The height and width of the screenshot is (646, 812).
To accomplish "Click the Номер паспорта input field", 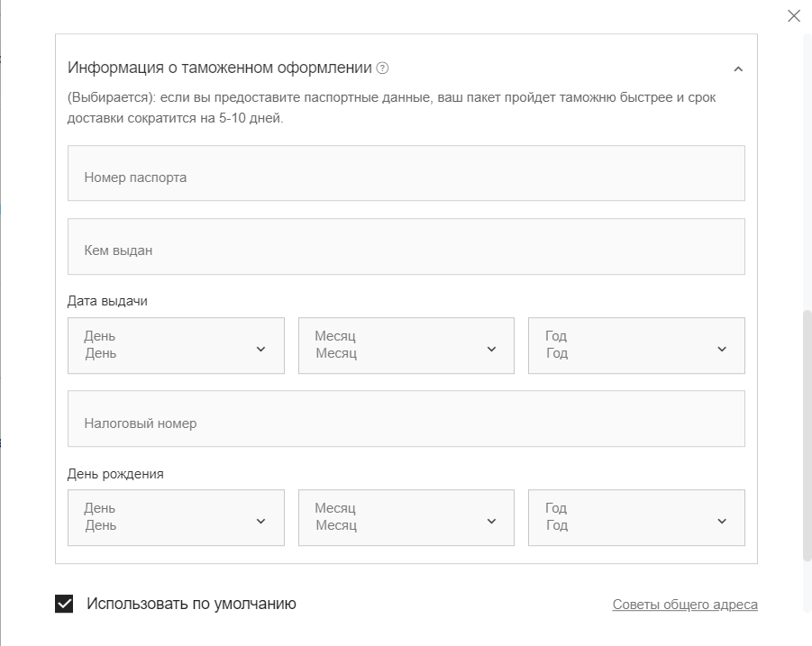I will coord(406,173).
